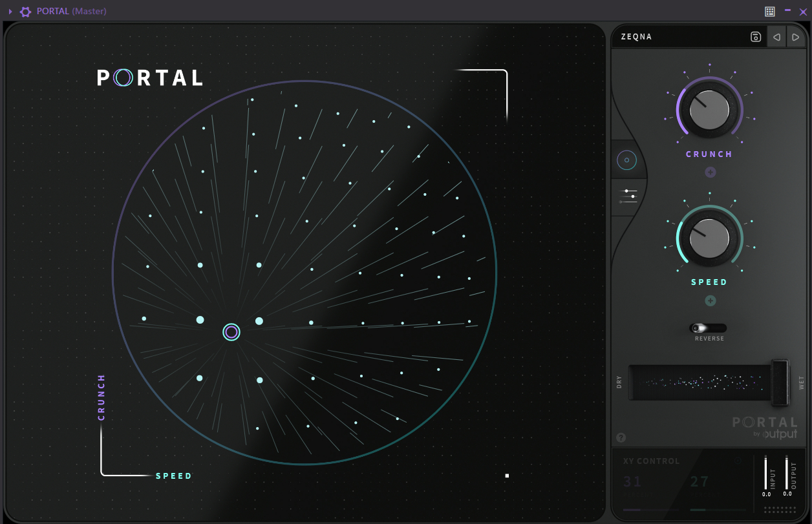
Task: Open the grid icon in the title bar
Action: 769,11
